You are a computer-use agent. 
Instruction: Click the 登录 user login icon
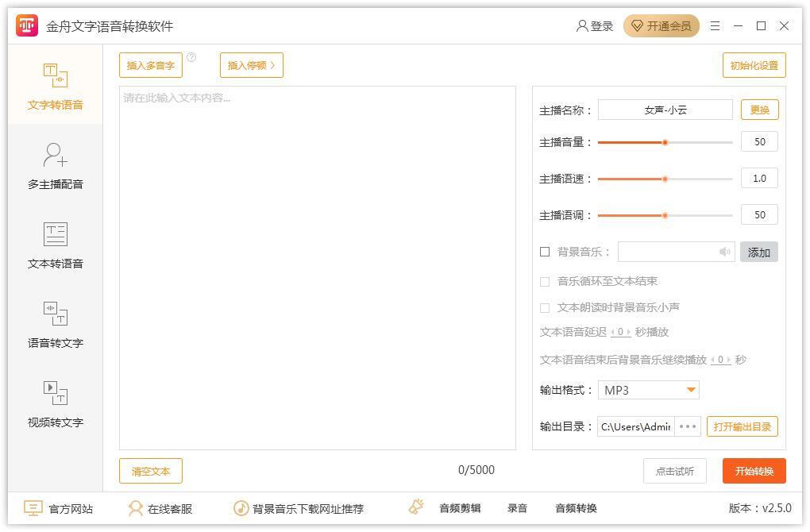click(x=581, y=26)
